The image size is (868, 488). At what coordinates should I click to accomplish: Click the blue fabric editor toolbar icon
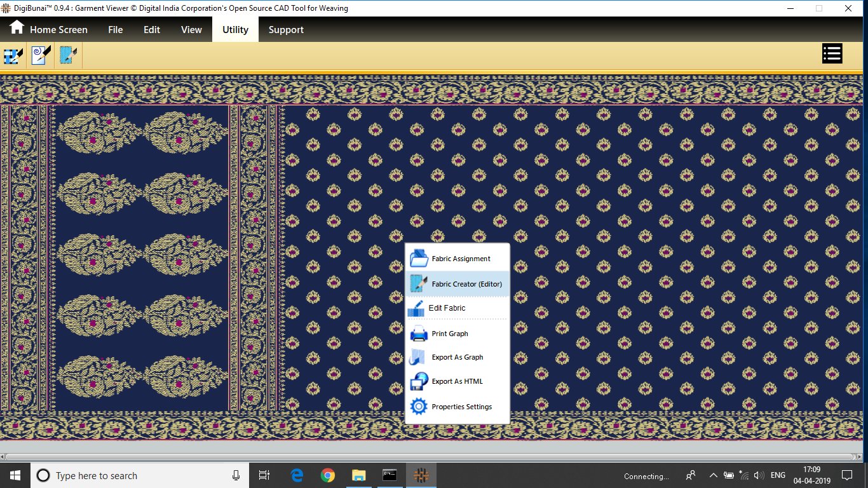[69, 55]
